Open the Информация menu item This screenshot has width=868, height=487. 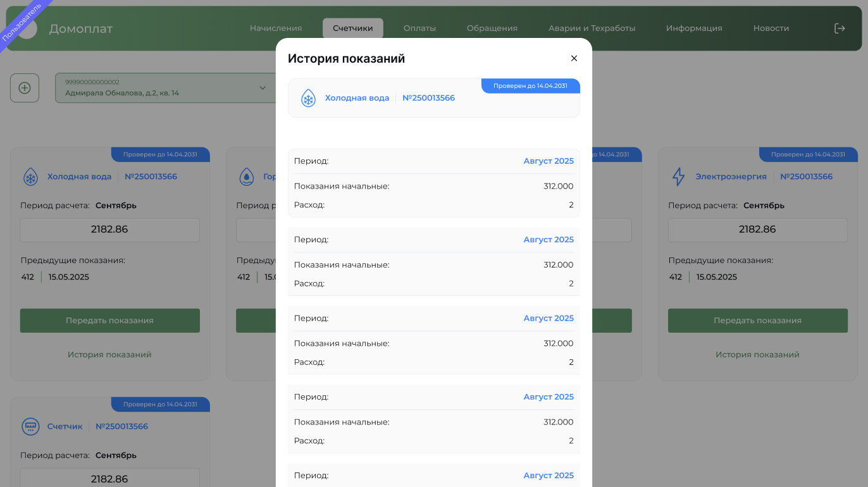coord(693,28)
